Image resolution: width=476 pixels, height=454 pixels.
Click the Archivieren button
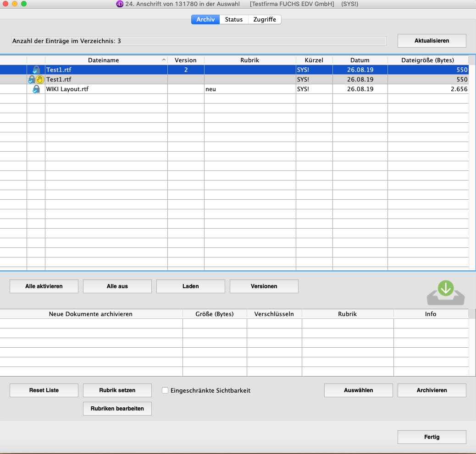pos(432,390)
